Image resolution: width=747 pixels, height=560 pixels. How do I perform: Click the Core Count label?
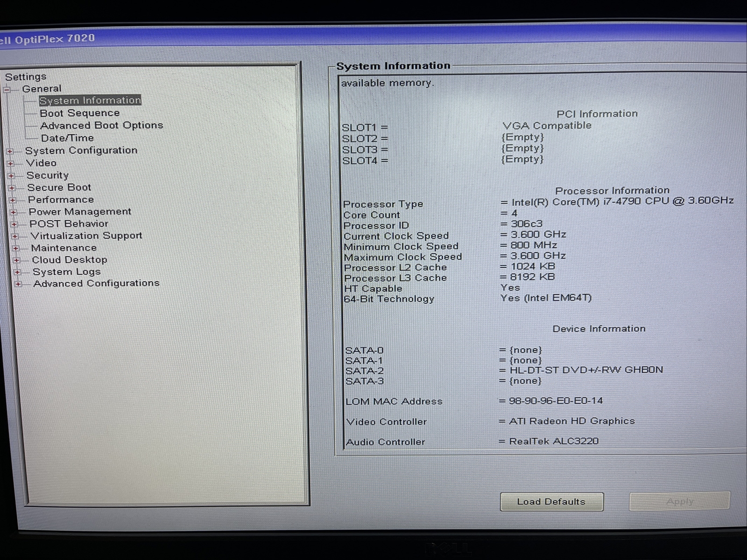(372, 215)
